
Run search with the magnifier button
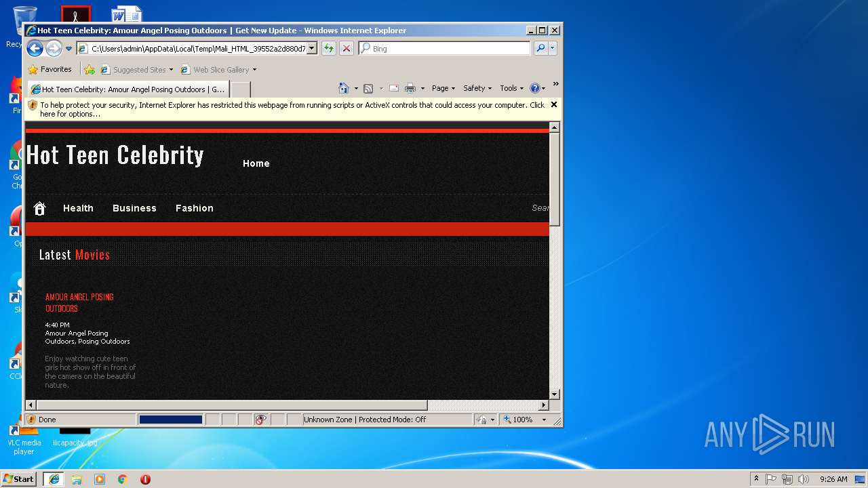click(540, 48)
